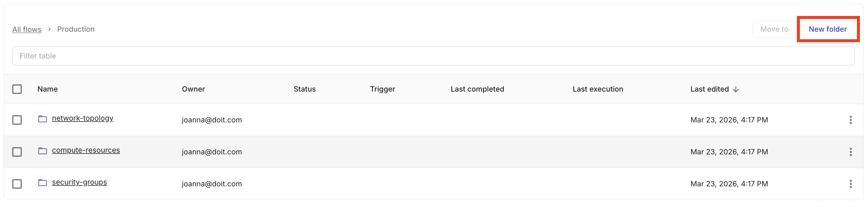Viewport: 868px width, 207px height.
Task: Open the network-topology folder link
Action: (x=83, y=118)
